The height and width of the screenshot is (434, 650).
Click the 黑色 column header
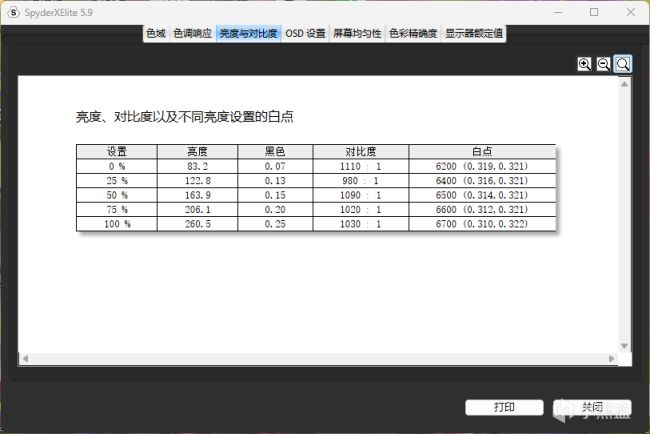pyautogui.click(x=275, y=152)
